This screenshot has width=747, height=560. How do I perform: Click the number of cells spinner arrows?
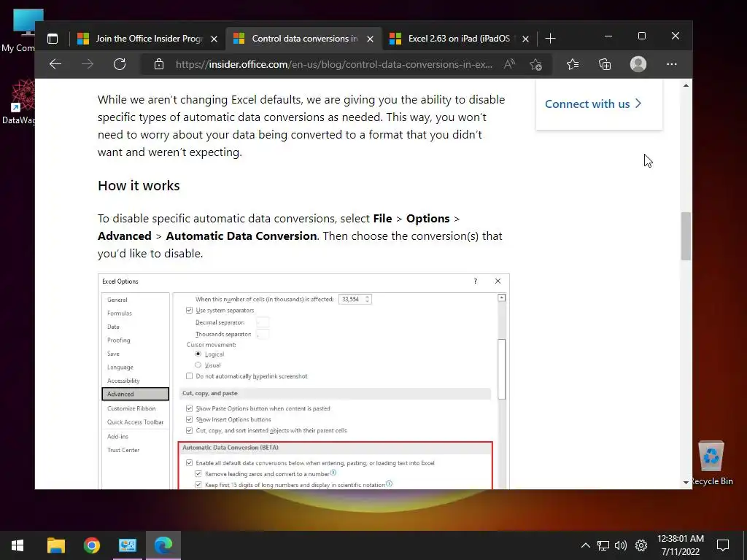[367, 299]
